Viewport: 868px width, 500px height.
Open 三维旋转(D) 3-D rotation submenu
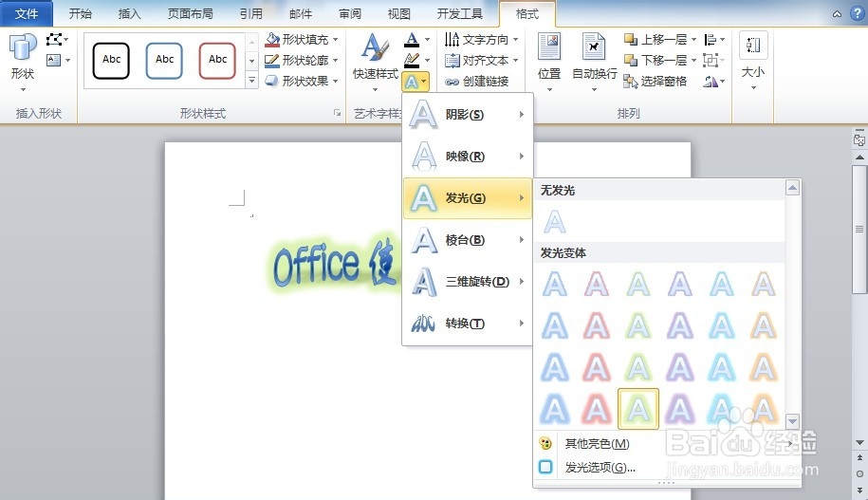[x=468, y=281]
